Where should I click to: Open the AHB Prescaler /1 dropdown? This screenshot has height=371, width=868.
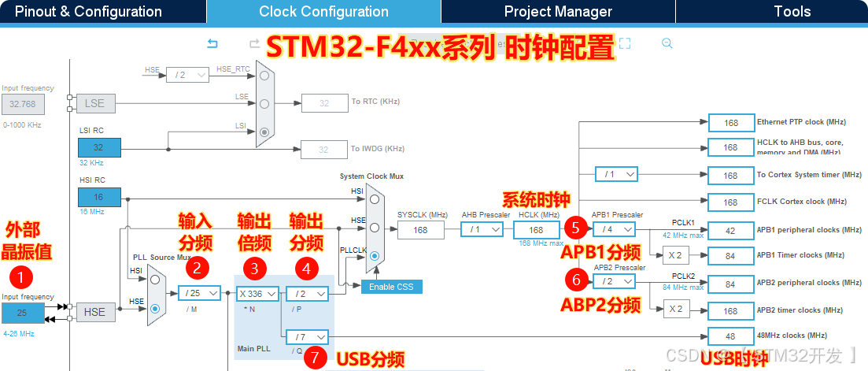pos(482,229)
